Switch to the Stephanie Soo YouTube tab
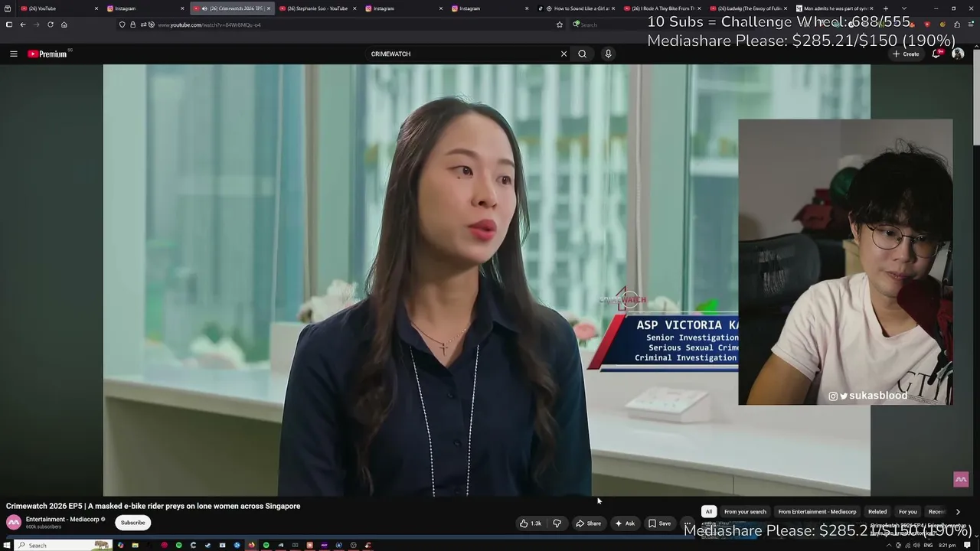 pyautogui.click(x=317, y=8)
